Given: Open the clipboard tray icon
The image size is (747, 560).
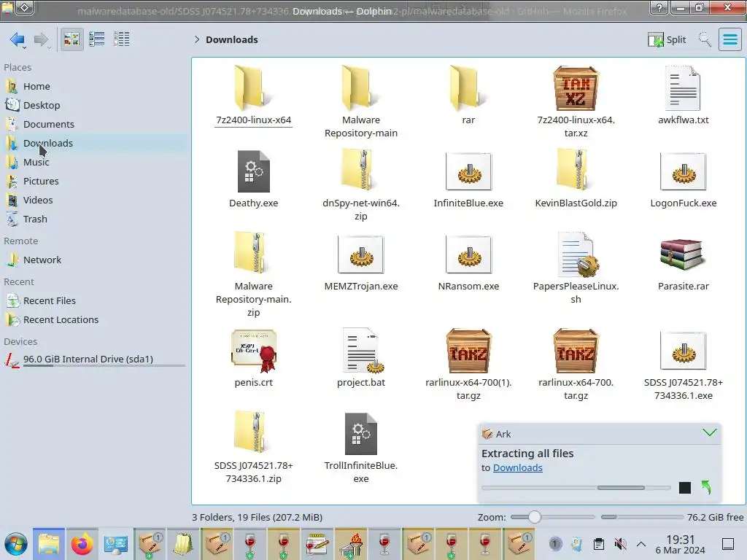Looking at the screenshot, I should point(598,544).
